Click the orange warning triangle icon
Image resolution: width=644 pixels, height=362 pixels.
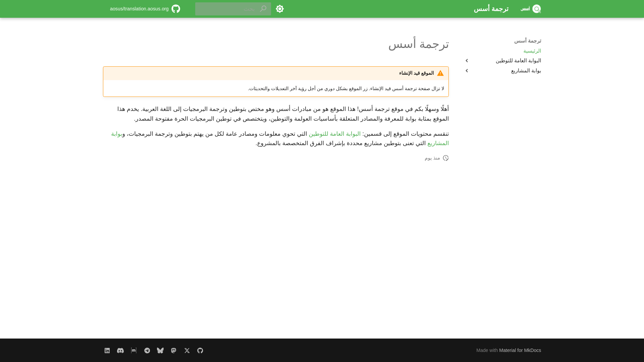pos(440,73)
